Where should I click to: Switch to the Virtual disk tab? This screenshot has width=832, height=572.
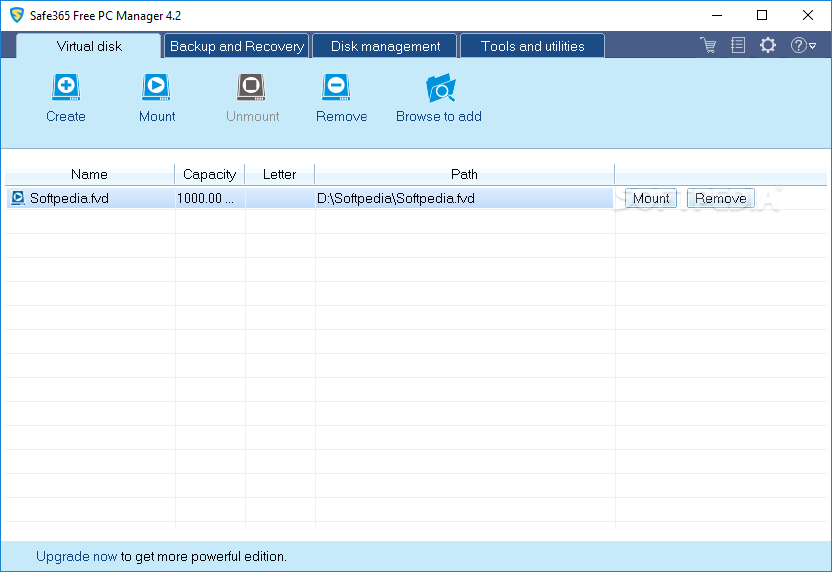(89, 46)
